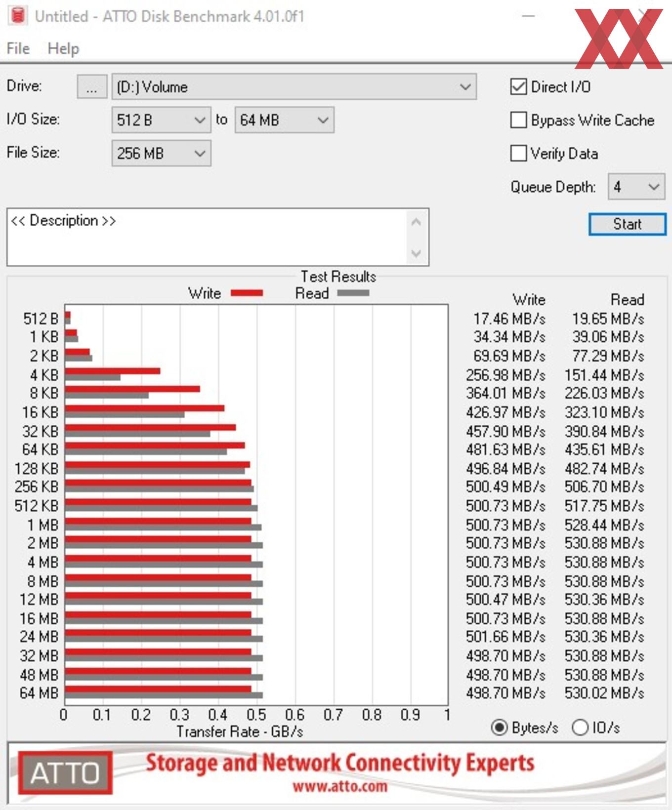The width and height of the screenshot is (672, 810).
Task: Enable Bypass Write Cache checkbox
Action: click(x=518, y=120)
